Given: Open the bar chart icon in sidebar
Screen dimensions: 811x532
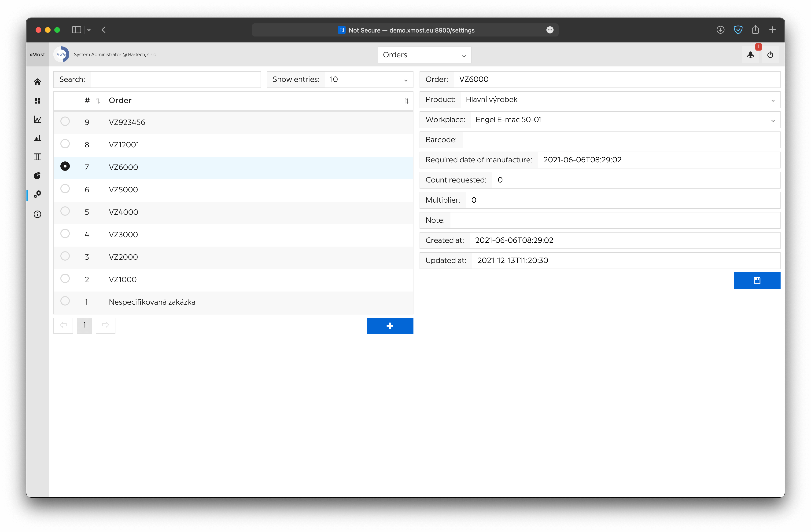Looking at the screenshot, I should 37,138.
